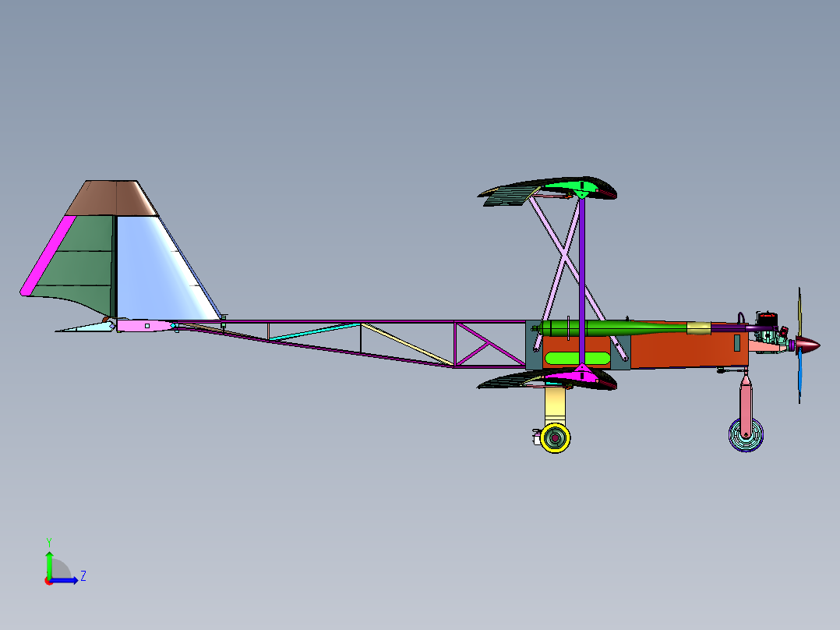Click the long green tube above fuselage
840x630 pixels.
pos(616,328)
